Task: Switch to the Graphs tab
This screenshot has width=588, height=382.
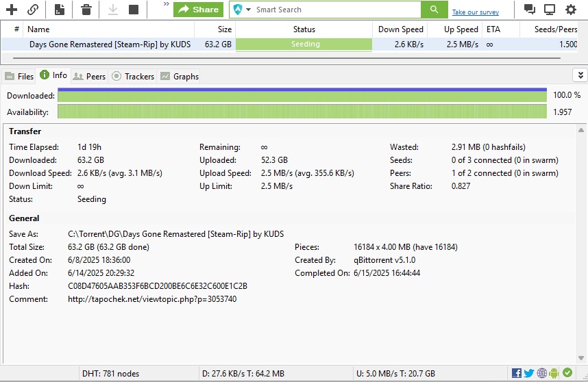Action: (180, 77)
